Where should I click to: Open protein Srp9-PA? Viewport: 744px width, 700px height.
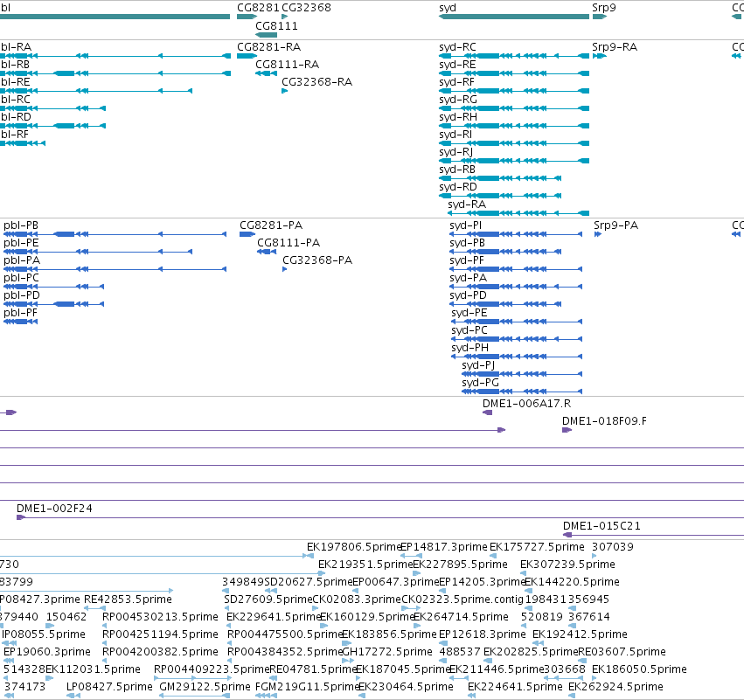point(615,225)
